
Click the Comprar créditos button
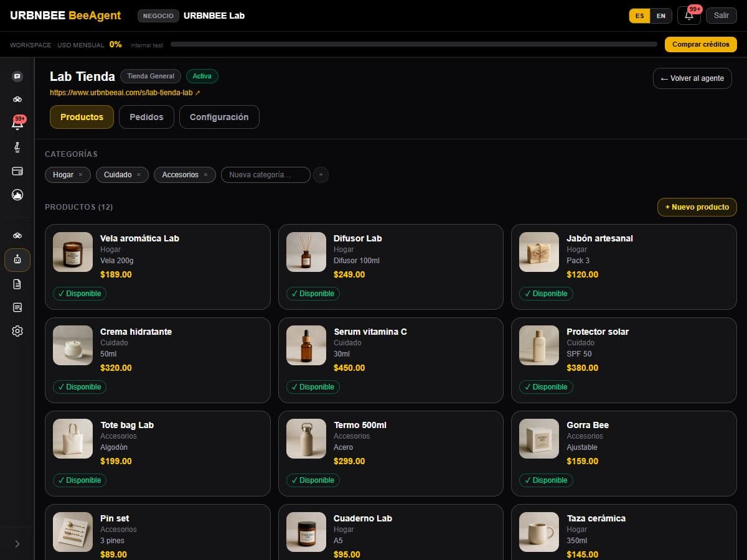[x=701, y=45]
